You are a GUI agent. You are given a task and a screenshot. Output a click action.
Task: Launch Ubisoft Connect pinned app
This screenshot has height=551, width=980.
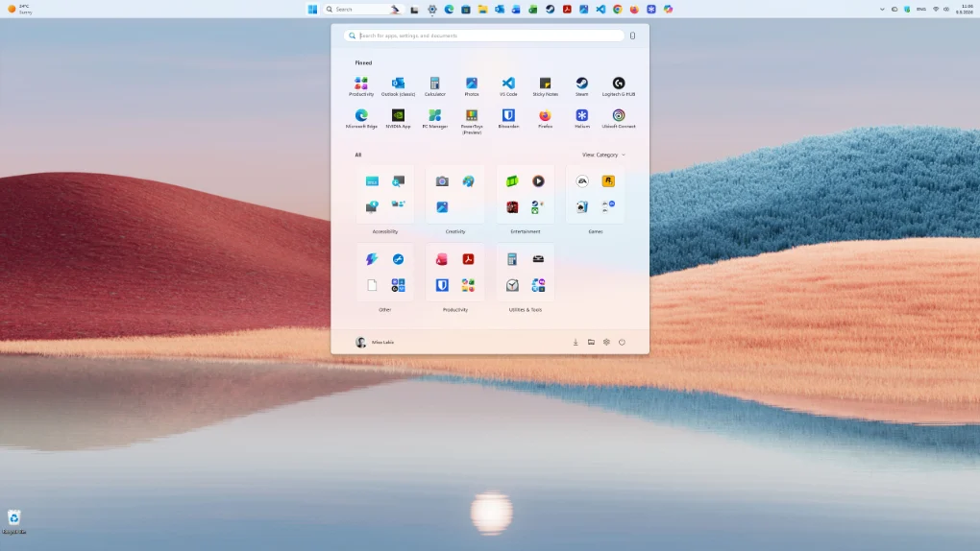point(619,118)
